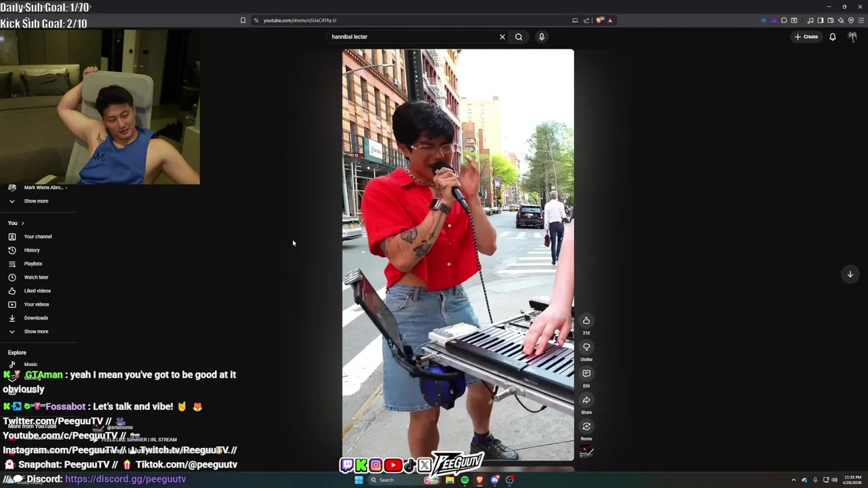Open the Brave VPN shield icon

(x=851, y=20)
